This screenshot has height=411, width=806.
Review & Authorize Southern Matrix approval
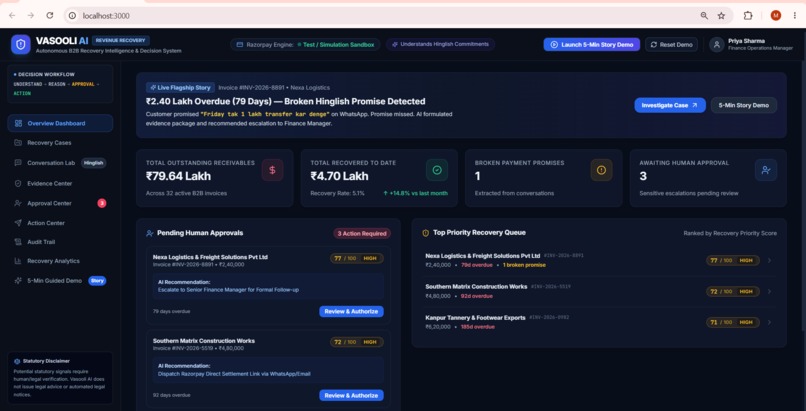351,396
